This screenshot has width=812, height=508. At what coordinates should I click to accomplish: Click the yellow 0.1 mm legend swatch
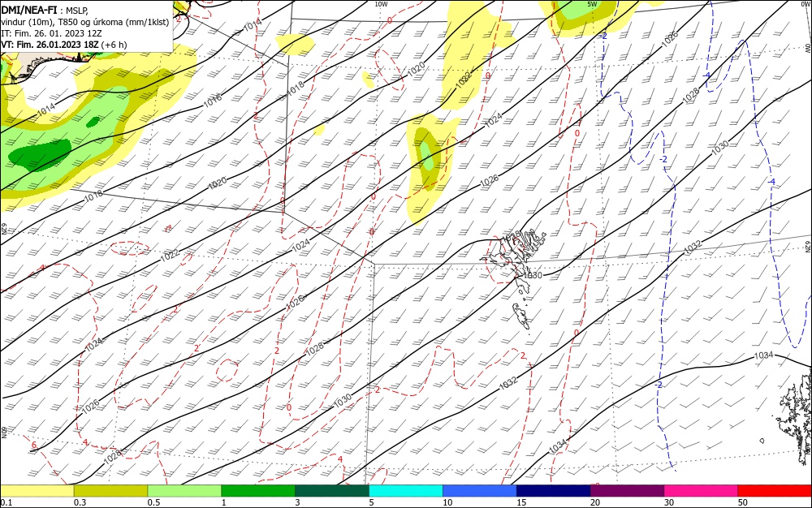(37, 491)
